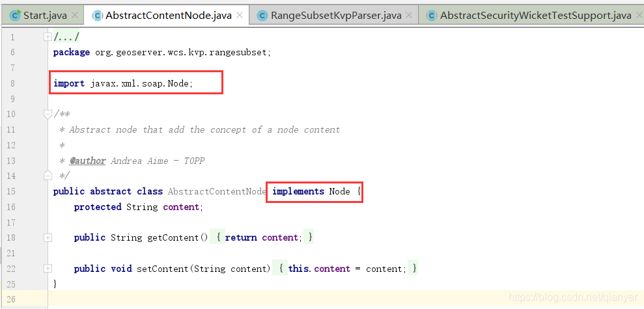The image size is (644, 309).
Task: Click the 'implements Node' text
Action: click(x=311, y=192)
